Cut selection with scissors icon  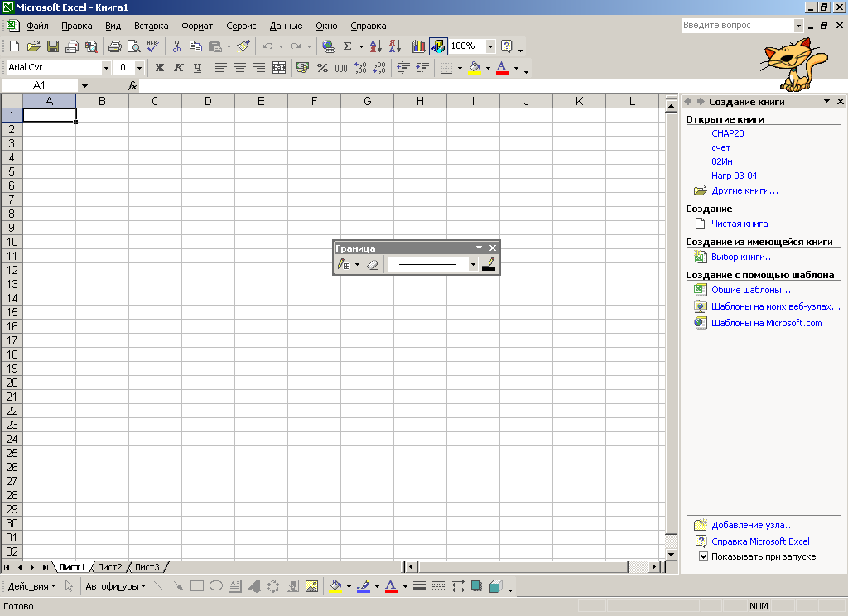(x=176, y=46)
